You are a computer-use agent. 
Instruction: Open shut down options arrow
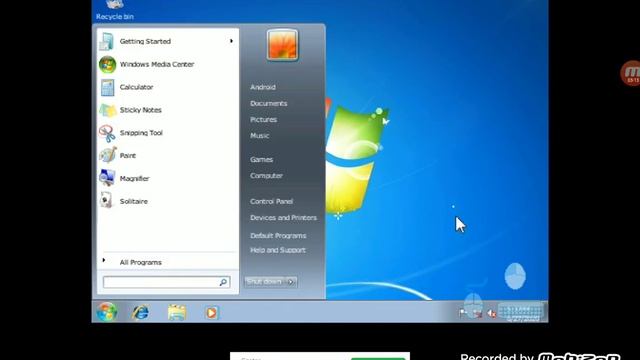[x=291, y=282]
